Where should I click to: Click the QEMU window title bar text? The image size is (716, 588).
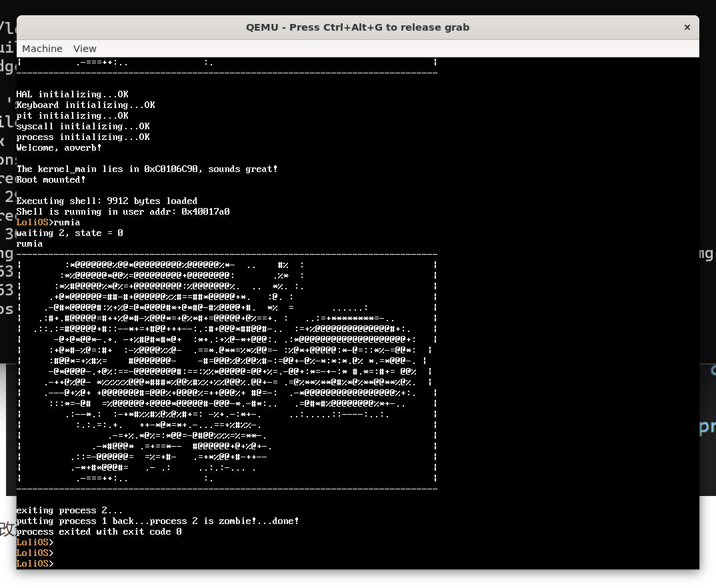[357, 27]
